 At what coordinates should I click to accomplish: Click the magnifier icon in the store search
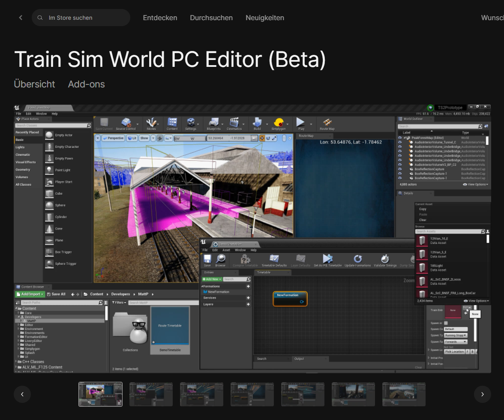pos(40,18)
